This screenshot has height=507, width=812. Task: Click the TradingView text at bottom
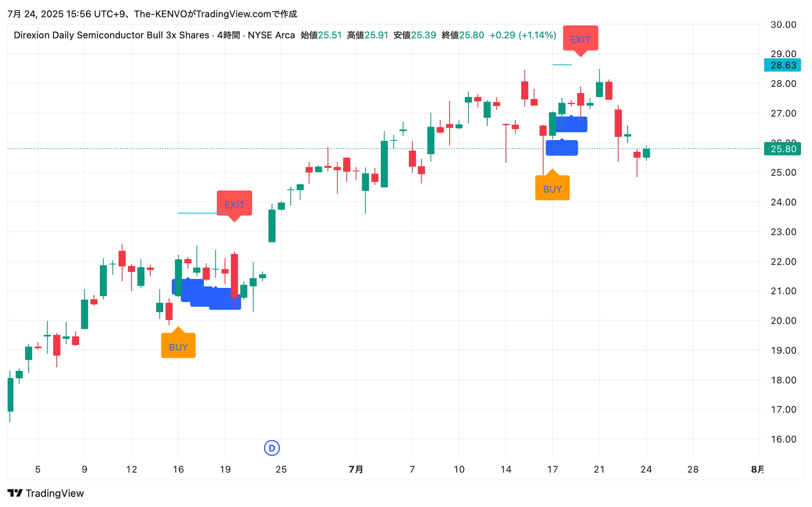[x=54, y=493]
